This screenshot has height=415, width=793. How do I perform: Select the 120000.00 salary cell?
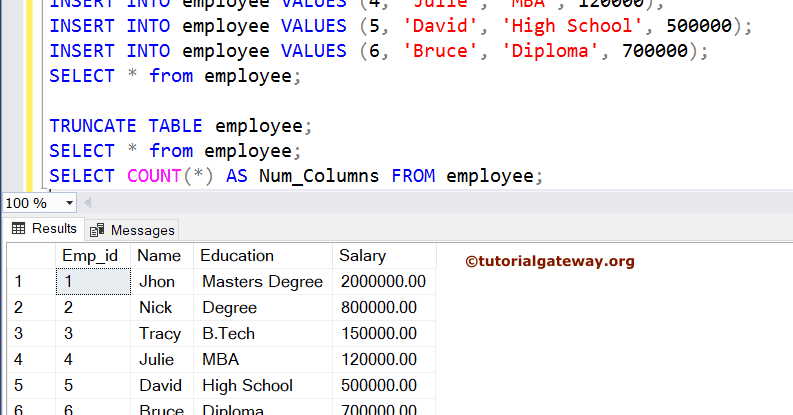click(x=384, y=359)
